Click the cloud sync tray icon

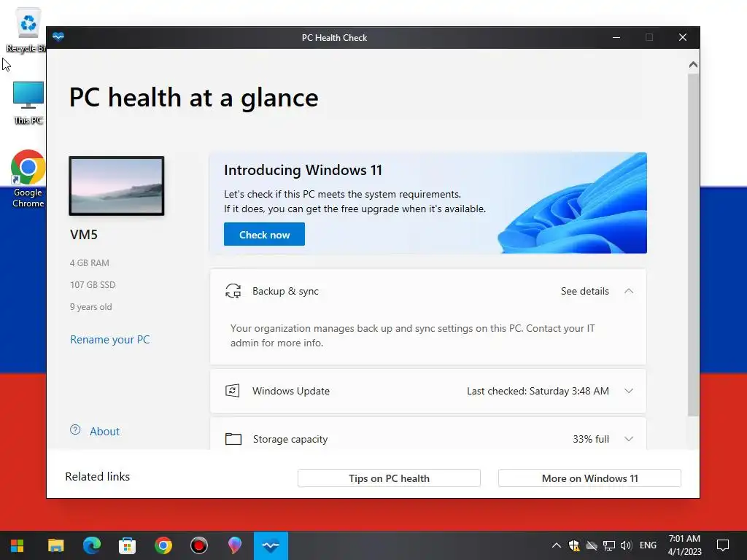tap(591, 545)
